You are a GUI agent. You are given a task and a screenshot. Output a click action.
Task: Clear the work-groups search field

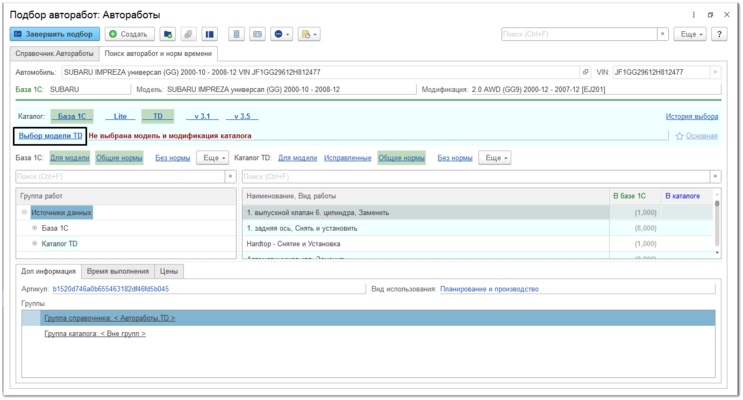click(230, 176)
